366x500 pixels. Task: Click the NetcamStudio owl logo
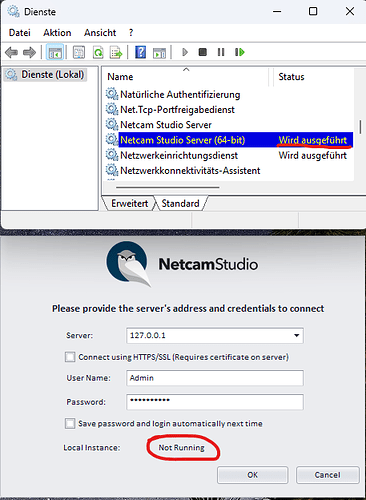pos(128,264)
